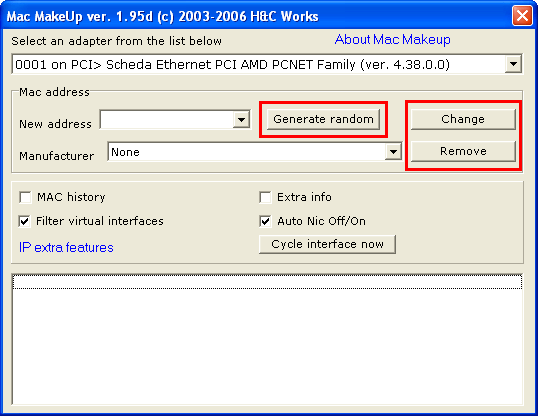The width and height of the screenshot is (538, 416).
Task: Click the 'Manufacturer' label text
Action: (56, 156)
